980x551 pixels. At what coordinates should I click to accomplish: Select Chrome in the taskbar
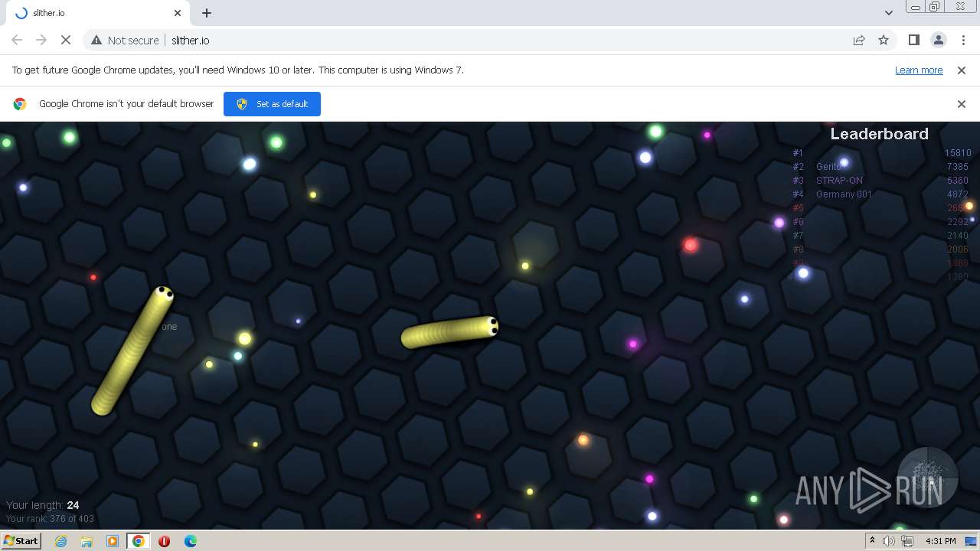pyautogui.click(x=139, y=541)
